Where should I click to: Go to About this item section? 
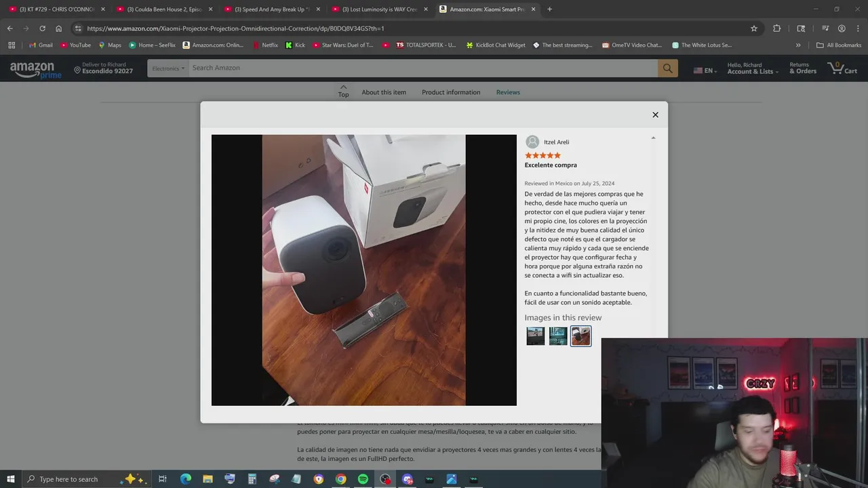pos(384,92)
